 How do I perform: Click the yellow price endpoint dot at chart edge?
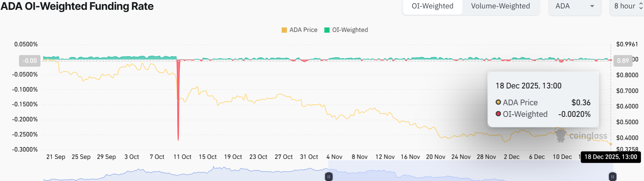(x=611, y=144)
